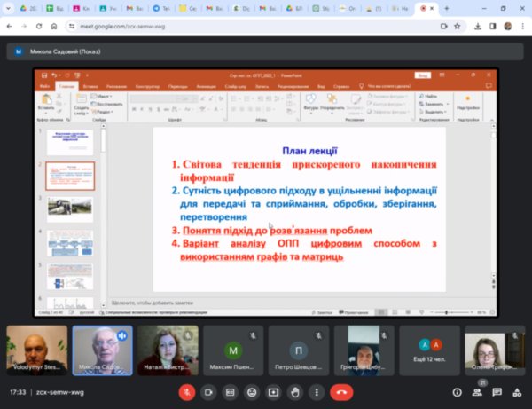Image resolution: width=532 pixels, height=409 pixels.
Task: Raise your hand in the meeting
Action: tap(294, 391)
